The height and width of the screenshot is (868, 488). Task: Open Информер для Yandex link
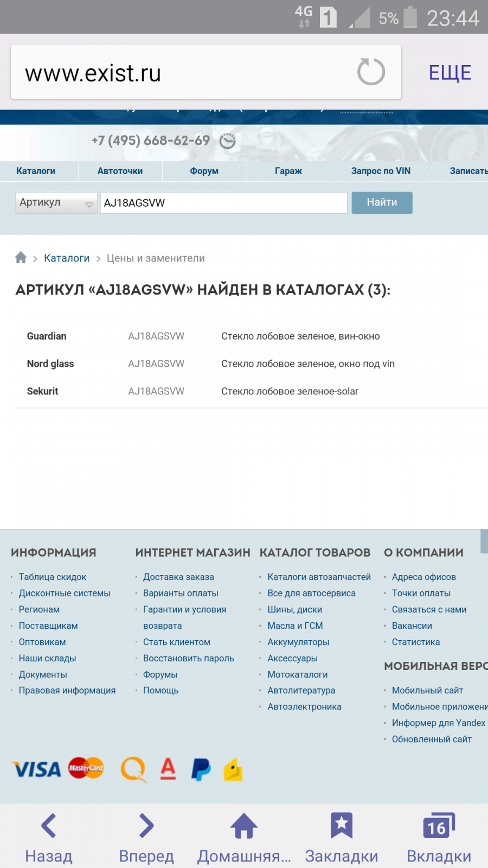(x=439, y=723)
